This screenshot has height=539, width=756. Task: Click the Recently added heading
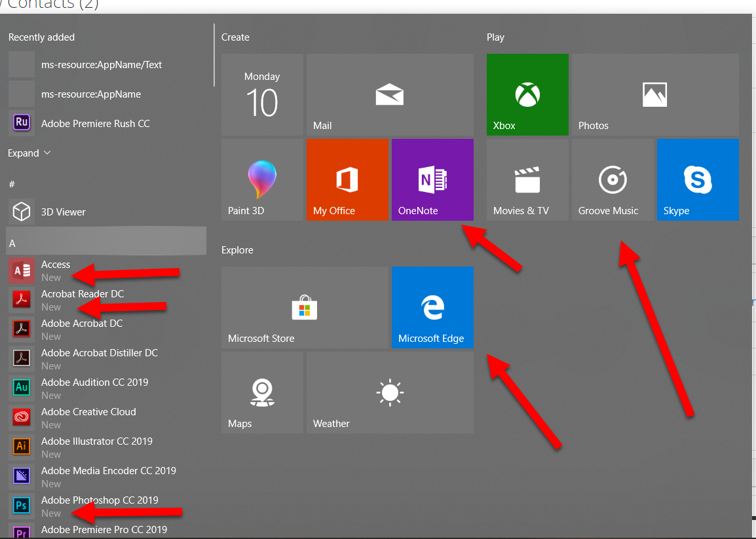click(41, 37)
